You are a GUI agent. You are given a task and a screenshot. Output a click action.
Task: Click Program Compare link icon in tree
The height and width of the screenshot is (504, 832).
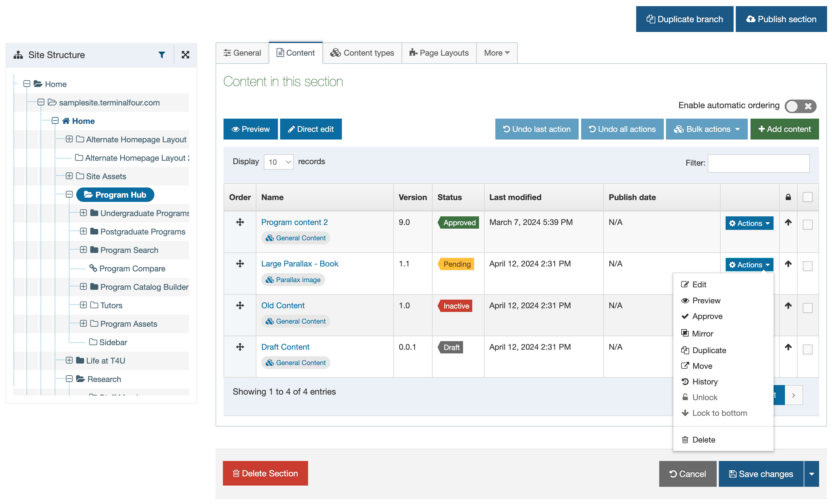click(93, 268)
